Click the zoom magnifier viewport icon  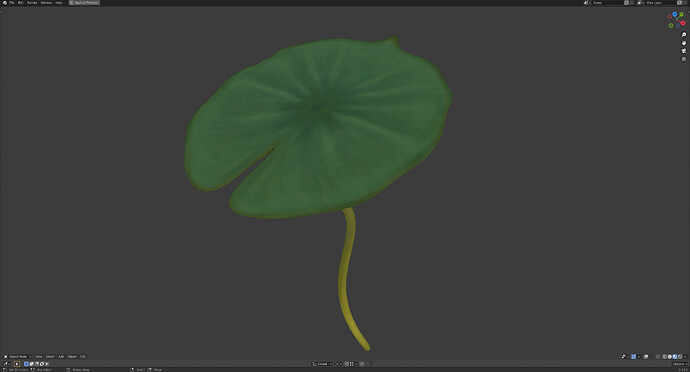(x=684, y=35)
